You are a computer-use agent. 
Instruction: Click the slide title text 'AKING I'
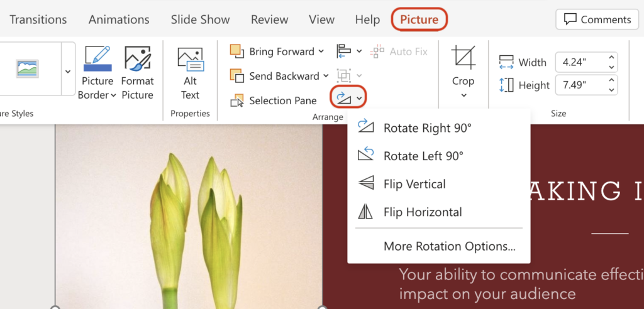pos(587,191)
